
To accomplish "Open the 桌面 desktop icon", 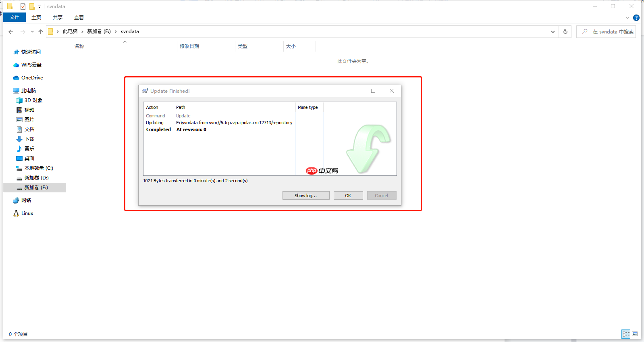I will pos(19,158).
